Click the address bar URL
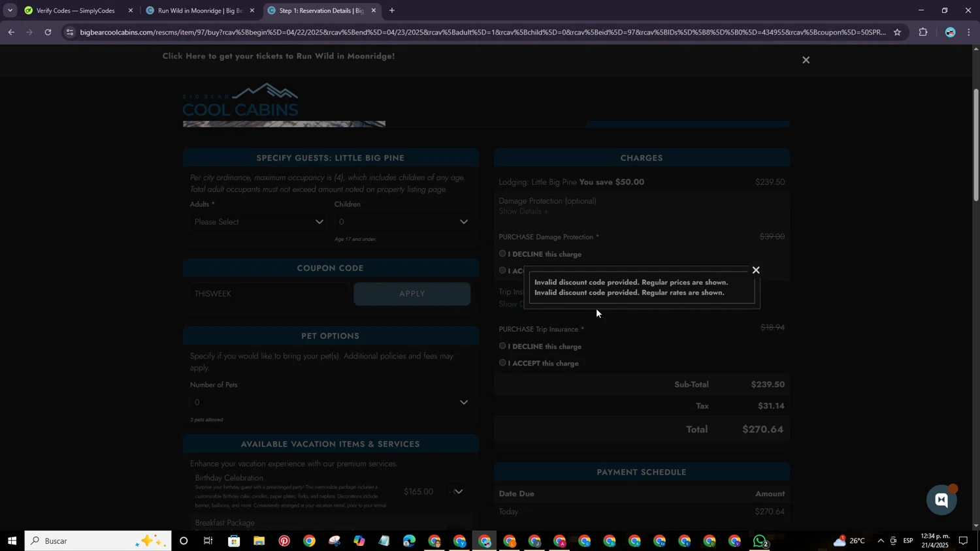Viewport: 980px width, 551px height. click(482, 32)
